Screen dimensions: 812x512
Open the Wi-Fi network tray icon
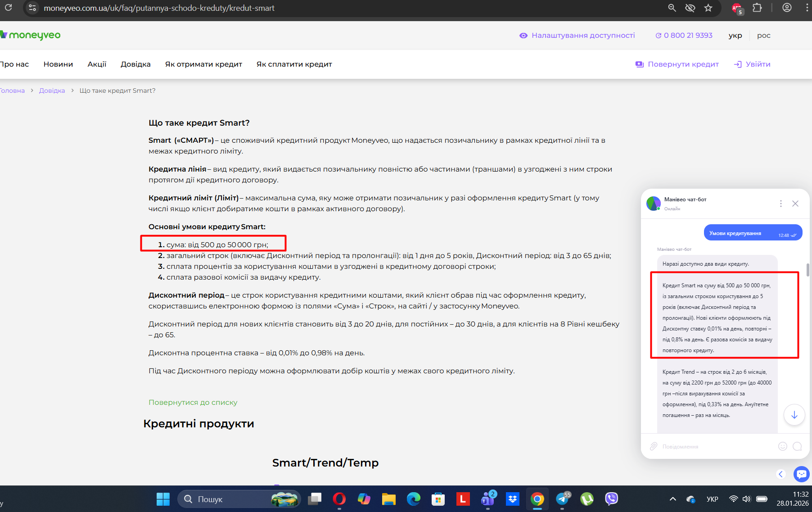tap(734, 499)
